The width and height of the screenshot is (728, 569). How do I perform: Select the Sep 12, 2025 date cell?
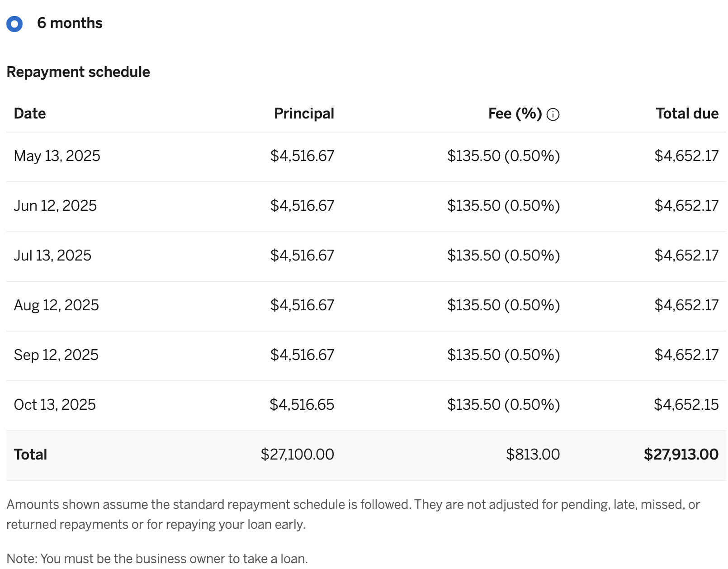click(56, 355)
